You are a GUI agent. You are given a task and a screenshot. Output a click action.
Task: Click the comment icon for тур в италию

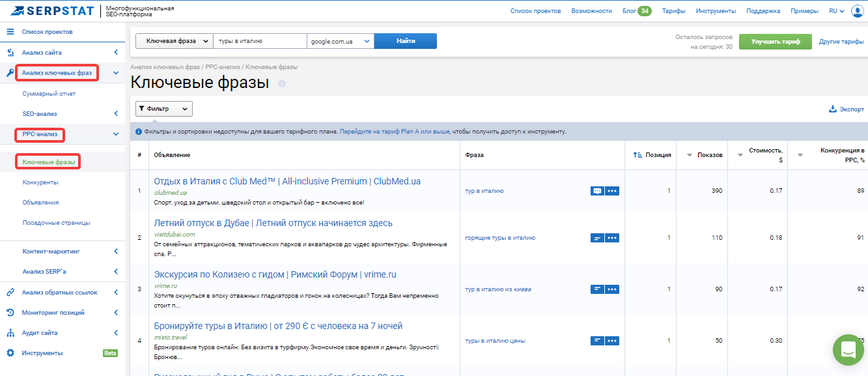pos(597,191)
